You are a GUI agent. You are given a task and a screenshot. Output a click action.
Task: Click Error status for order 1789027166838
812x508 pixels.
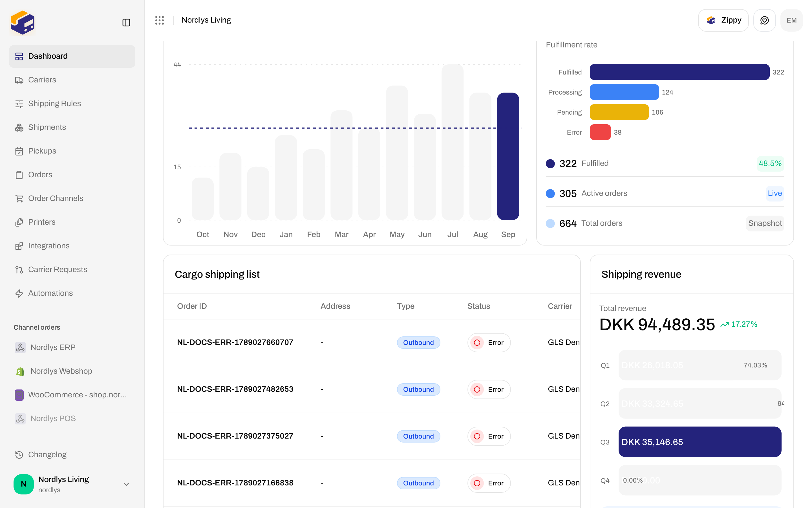click(x=489, y=483)
